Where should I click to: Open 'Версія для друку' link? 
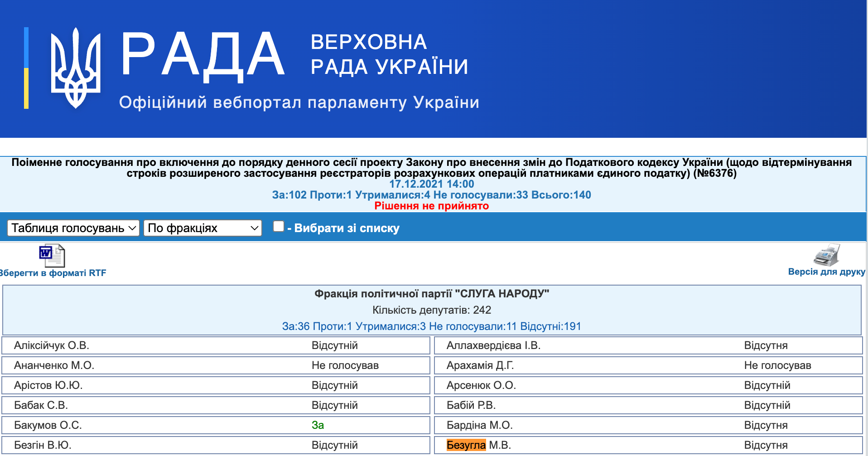coord(827,272)
